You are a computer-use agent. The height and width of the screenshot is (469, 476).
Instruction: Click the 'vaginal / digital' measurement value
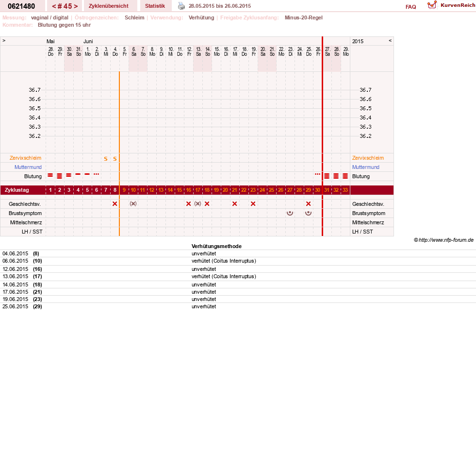[49, 17]
